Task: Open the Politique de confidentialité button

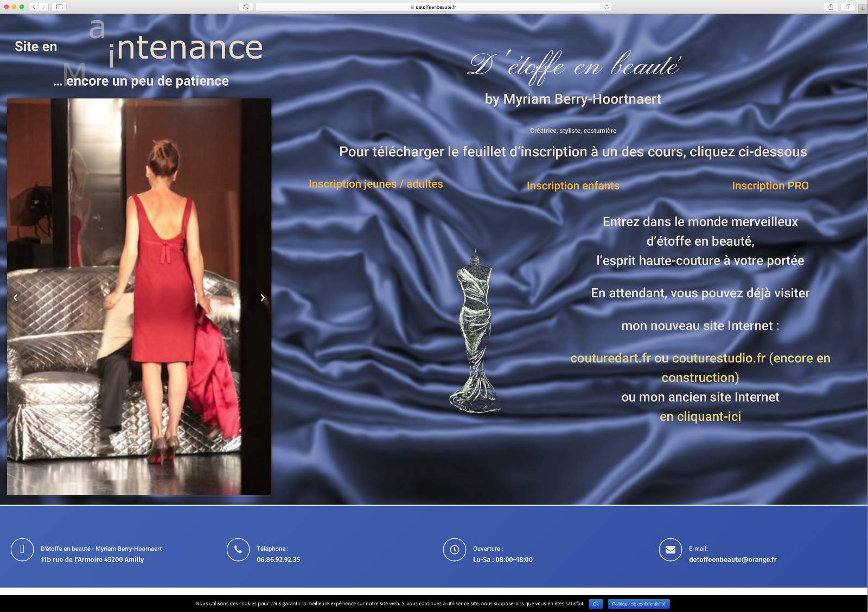Action: tap(639, 604)
